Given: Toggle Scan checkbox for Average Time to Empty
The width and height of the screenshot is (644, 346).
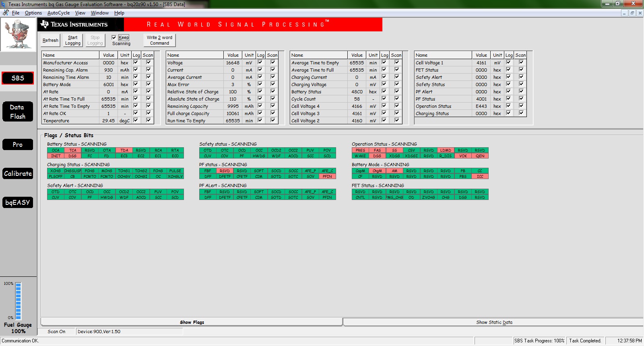Looking at the screenshot, I should click(x=397, y=62).
